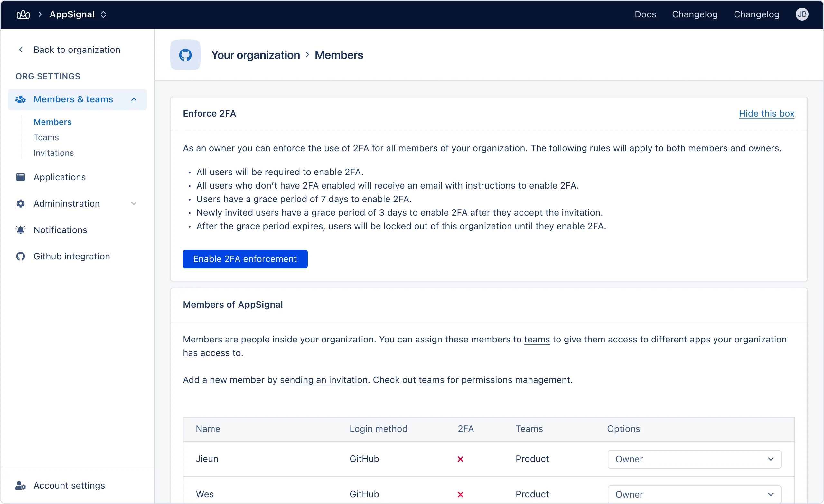Click the Login method column header
The height and width of the screenshot is (504, 824).
pyautogui.click(x=378, y=429)
